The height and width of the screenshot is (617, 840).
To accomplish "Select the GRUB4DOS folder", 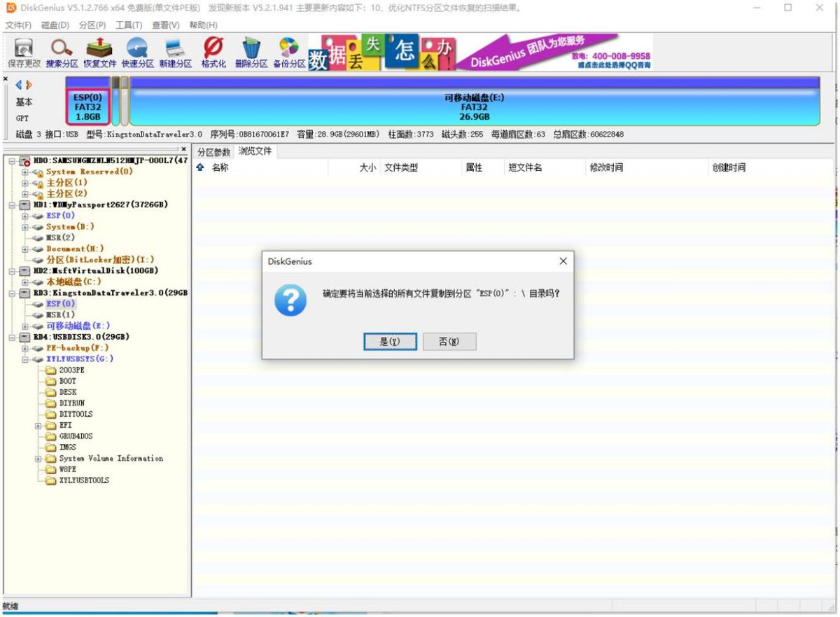I will pos(76,436).
